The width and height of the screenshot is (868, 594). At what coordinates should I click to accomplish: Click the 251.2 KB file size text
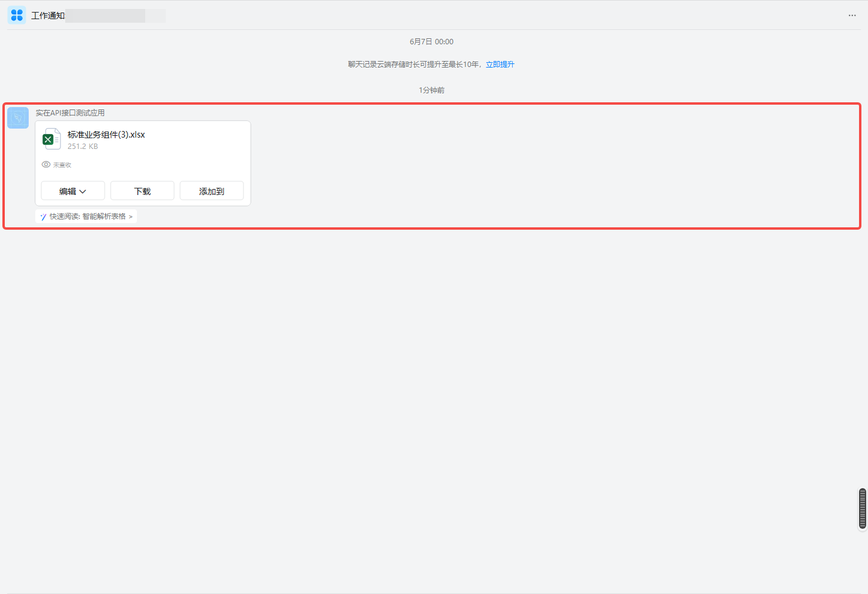(83, 147)
